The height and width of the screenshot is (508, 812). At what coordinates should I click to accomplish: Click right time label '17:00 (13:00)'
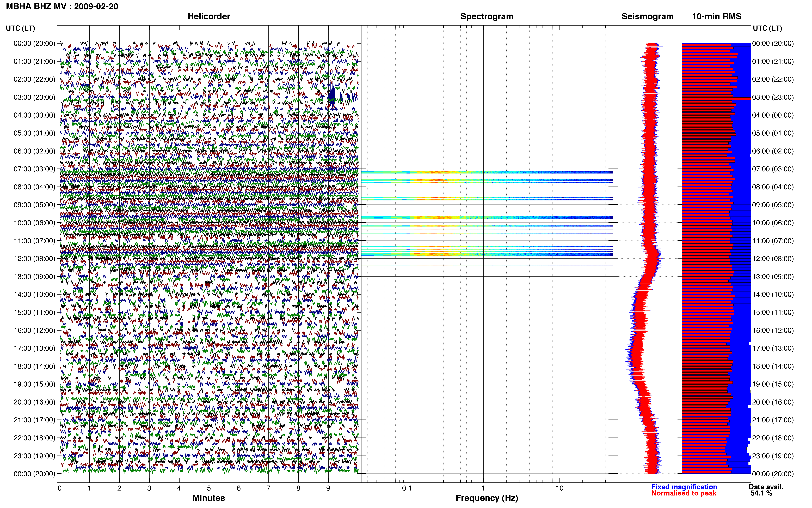[x=773, y=348]
